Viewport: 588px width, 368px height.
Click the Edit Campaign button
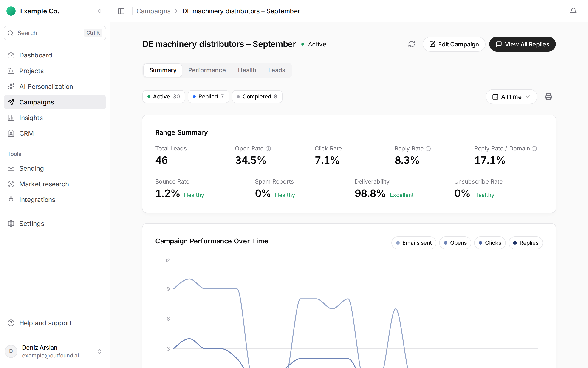pos(454,44)
